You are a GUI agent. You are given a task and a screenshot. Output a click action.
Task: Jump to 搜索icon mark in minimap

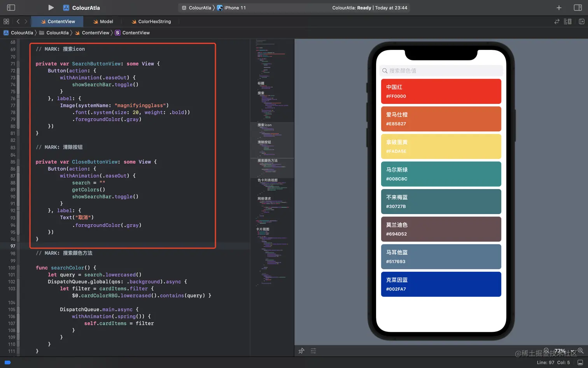(264, 125)
